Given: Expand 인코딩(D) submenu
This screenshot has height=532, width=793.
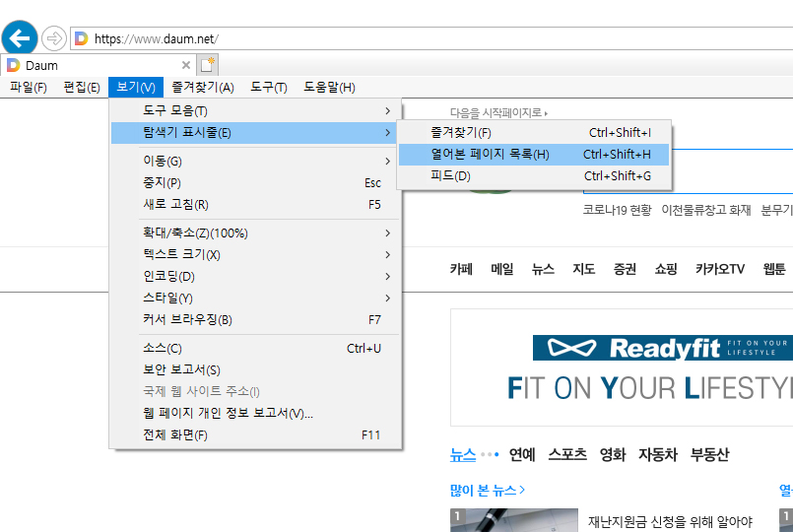Looking at the screenshot, I should tap(255, 277).
